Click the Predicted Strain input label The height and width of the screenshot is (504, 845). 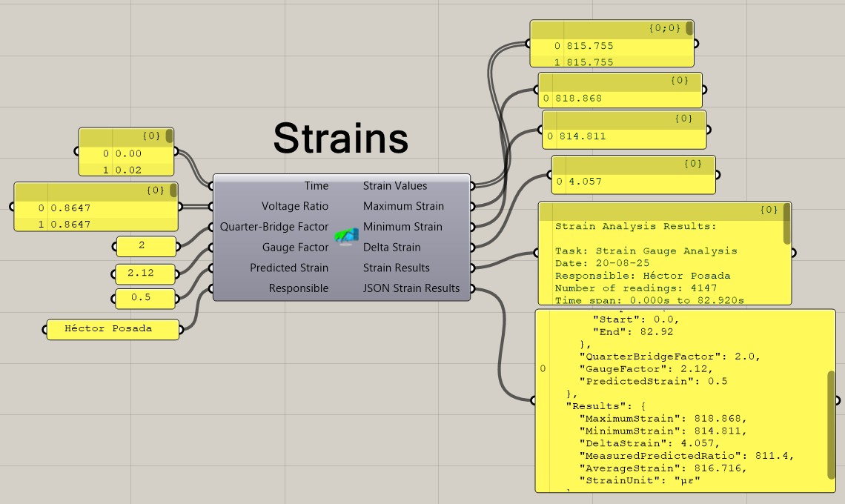coord(288,268)
